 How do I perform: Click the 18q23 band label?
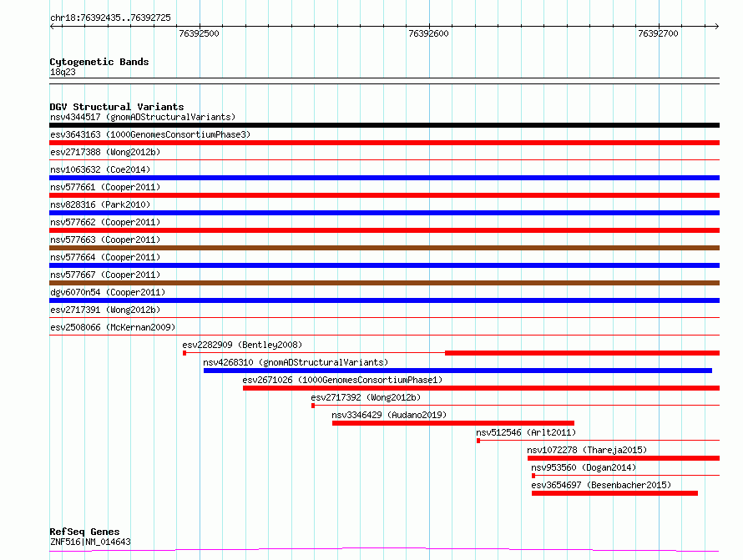pos(63,72)
